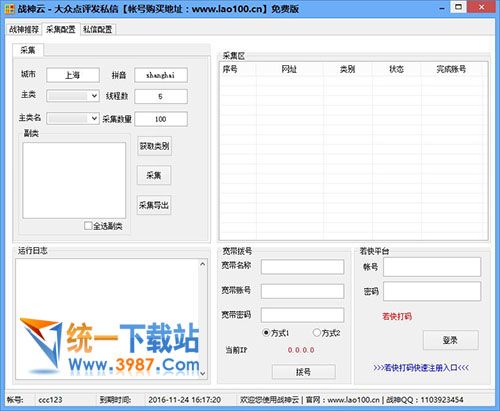Click the 采集数量 input field
The width and height of the screenshot is (500, 411).
(x=161, y=119)
